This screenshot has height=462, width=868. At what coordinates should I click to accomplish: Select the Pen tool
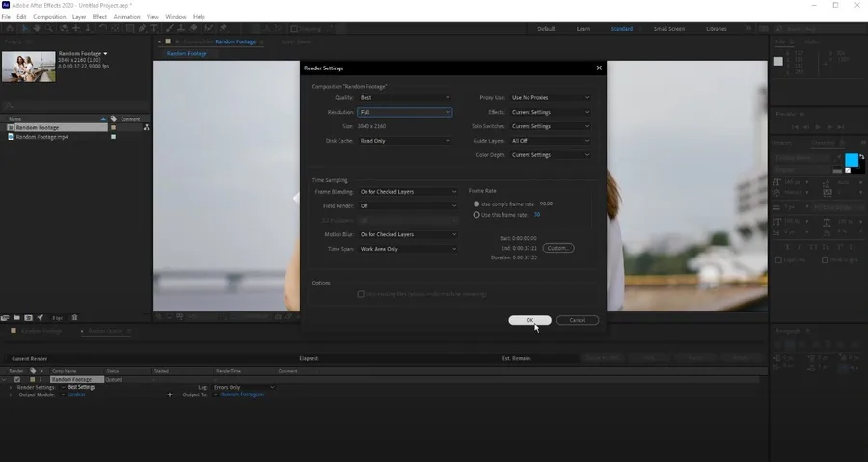(143, 28)
